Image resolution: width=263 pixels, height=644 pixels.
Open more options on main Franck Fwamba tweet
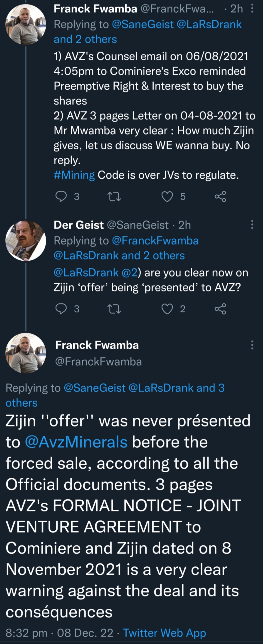(x=252, y=345)
